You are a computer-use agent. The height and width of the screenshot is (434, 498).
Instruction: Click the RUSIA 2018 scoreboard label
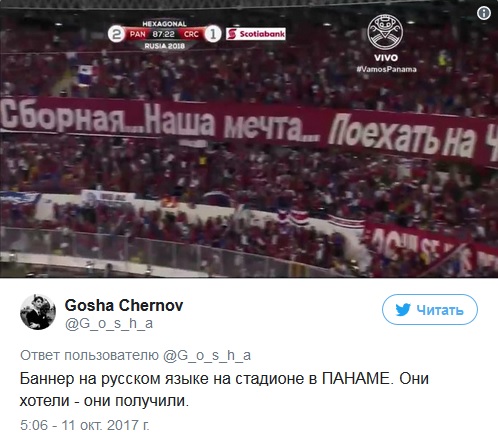coord(164,46)
